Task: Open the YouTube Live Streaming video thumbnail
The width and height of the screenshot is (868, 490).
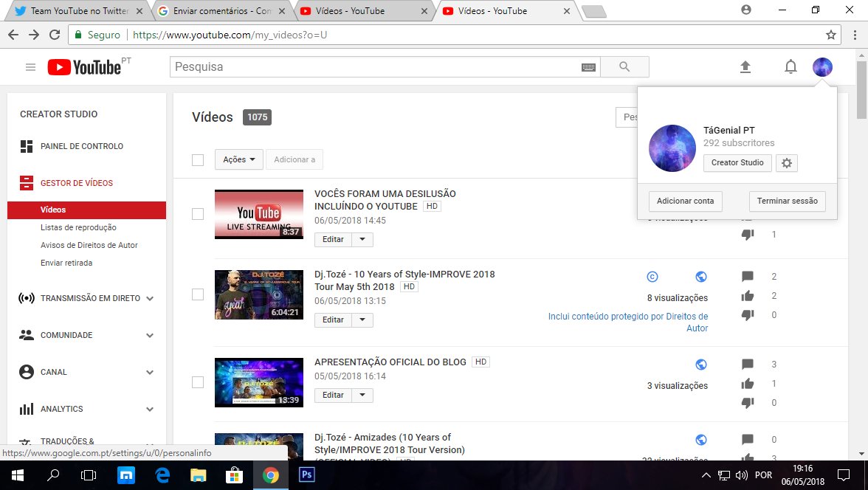Action: point(259,214)
